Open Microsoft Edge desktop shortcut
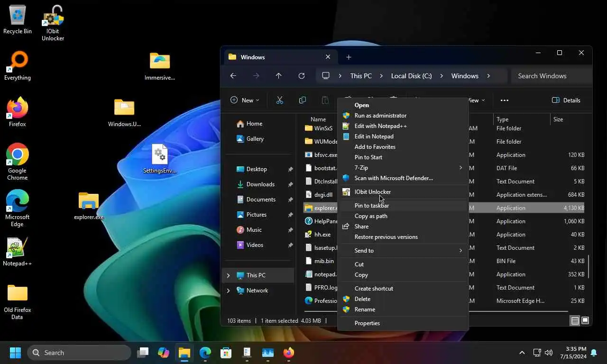Image resolution: width=607 pixels, height=364 pixels. coord(17,208)
